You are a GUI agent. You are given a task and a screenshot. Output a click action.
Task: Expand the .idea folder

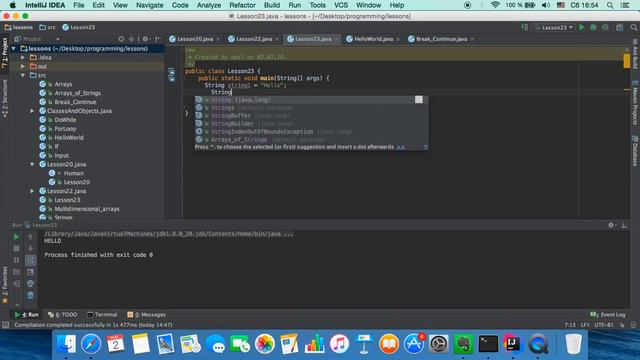click(x=23, y=58)
